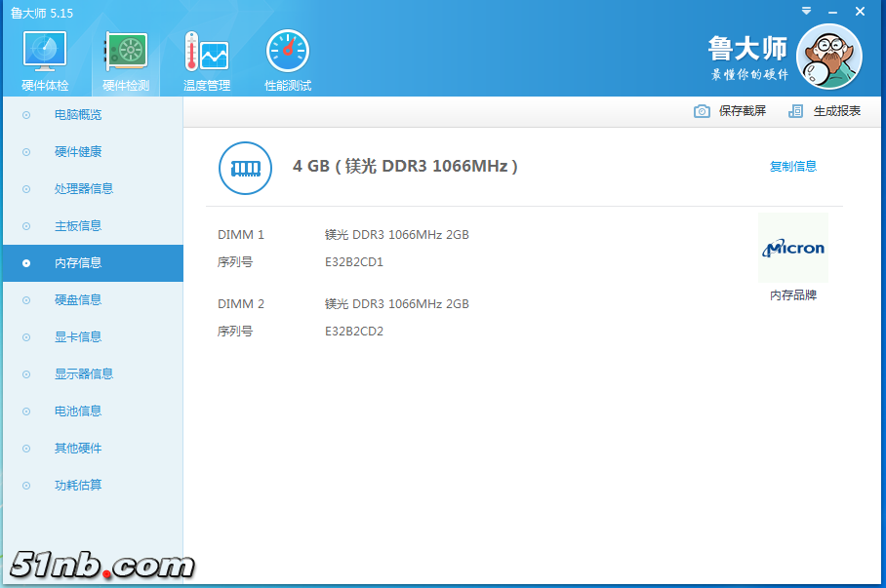Open the 硬件体检 hardware checkup icon
This screenshot has height=588, width=886.
click(45, 52)
